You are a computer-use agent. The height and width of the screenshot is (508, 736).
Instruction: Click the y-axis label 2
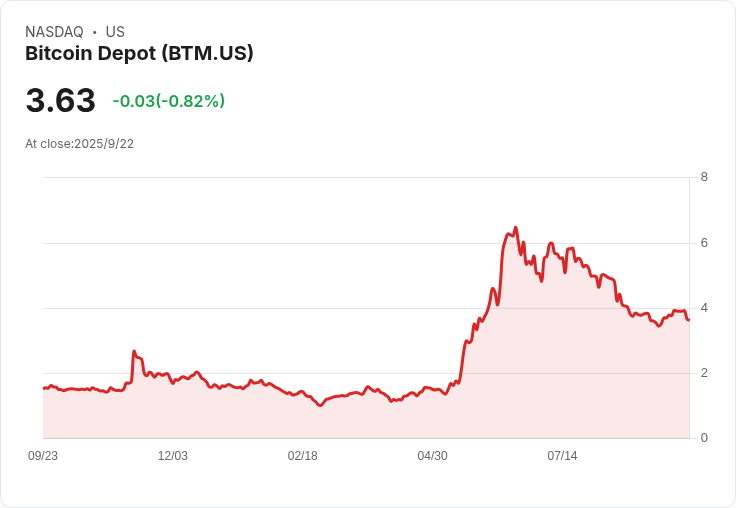(x=704, y=373)
